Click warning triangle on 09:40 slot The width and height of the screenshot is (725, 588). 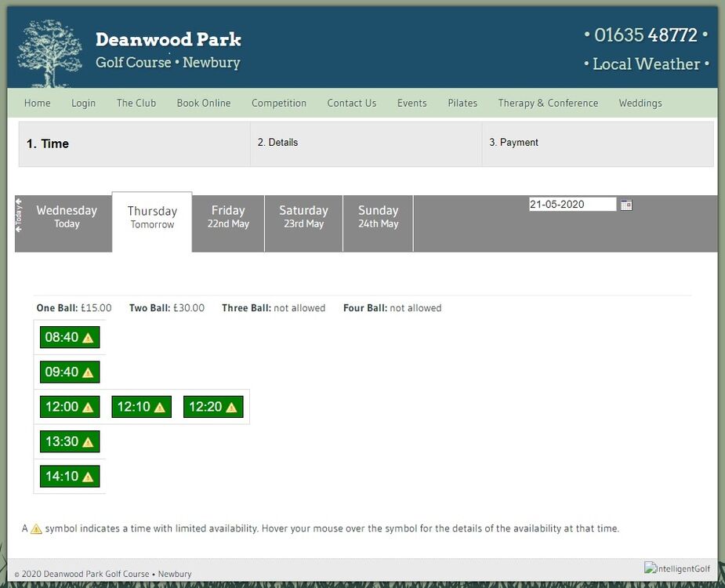coord(88,373)
